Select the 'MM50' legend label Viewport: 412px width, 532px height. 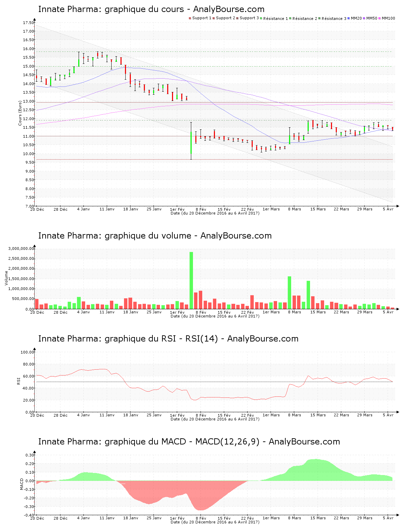(372, 18)
